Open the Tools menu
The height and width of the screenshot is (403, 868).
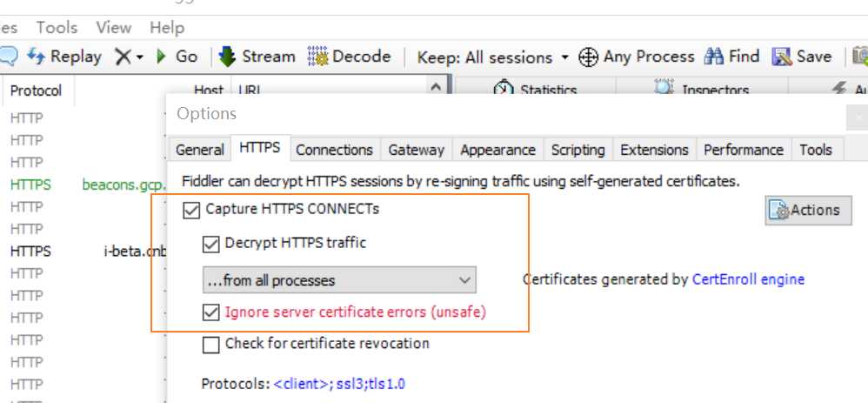[x=57, y=27]
